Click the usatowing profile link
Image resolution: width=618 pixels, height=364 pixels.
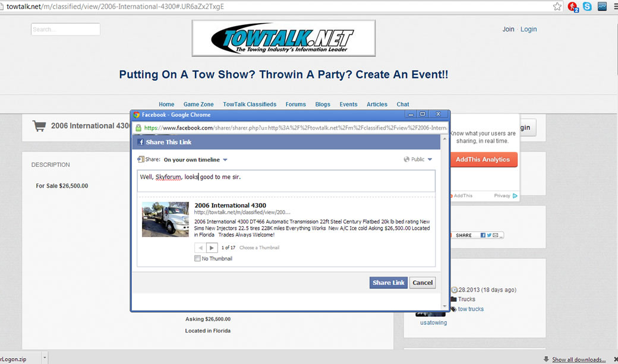tap(433, 322)
